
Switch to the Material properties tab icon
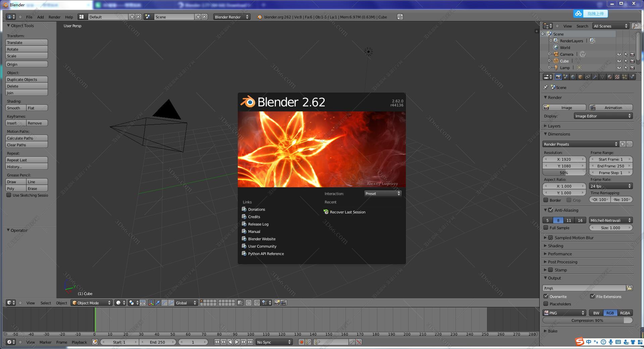[x=610, y=77]
